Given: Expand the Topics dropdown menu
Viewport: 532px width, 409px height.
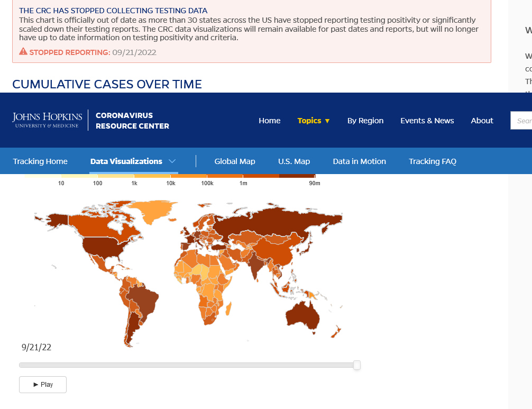Looking at the screenshot, I should click(314, 121).
